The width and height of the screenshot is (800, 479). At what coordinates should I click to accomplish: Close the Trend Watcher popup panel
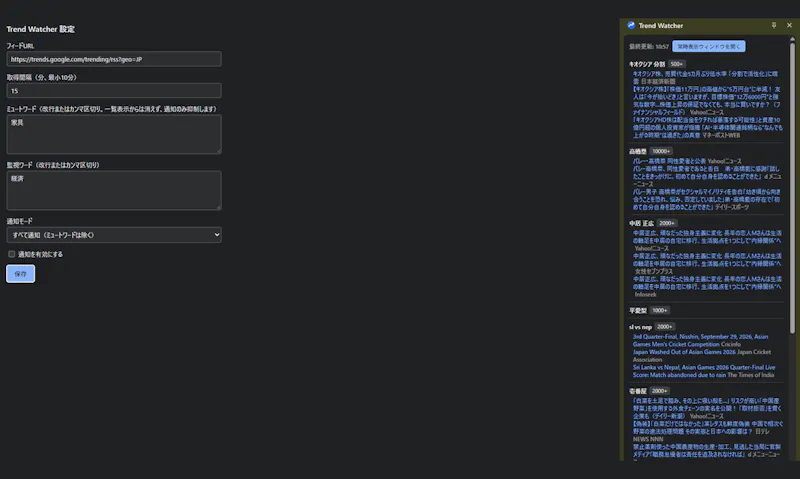click(x=789, y=25)
